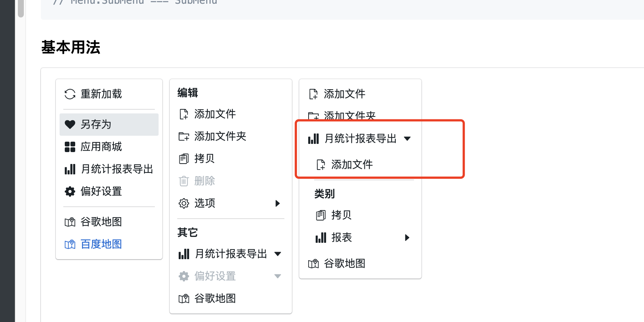Select 谷歌地图 at the bottom of the third menu
The height and width of the screenshot is (322, 644).
[360, 264]
